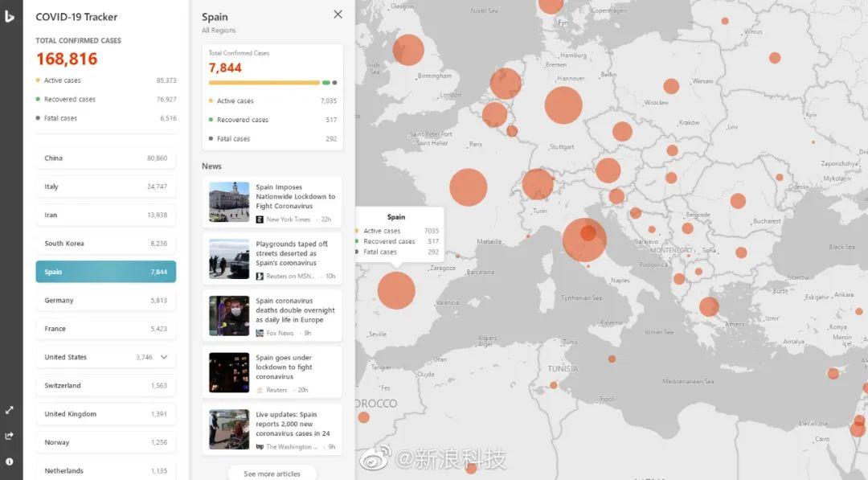The image size is (868, 480).
Task: Choose Norway from the country list
Action: tap(106, 442)
